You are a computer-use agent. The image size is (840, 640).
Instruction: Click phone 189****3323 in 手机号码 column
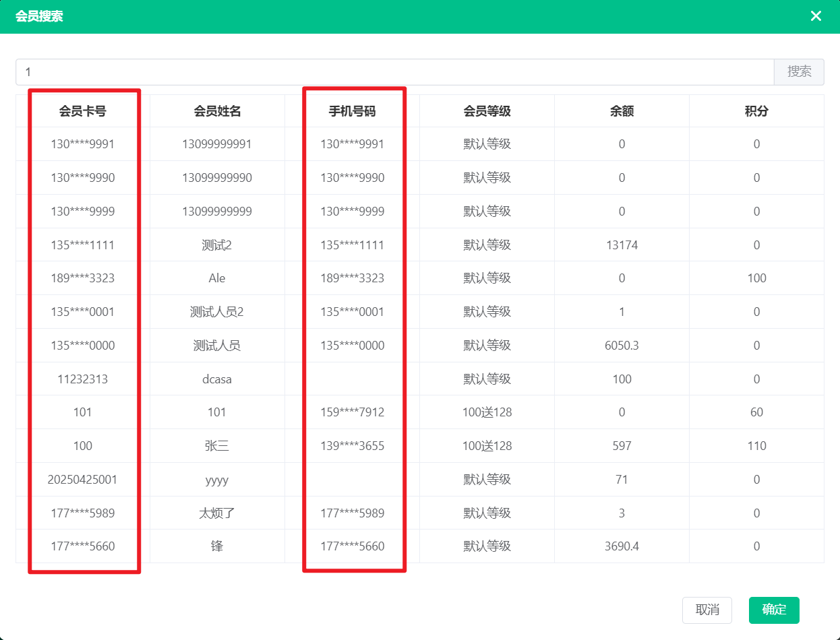point(352,278)
